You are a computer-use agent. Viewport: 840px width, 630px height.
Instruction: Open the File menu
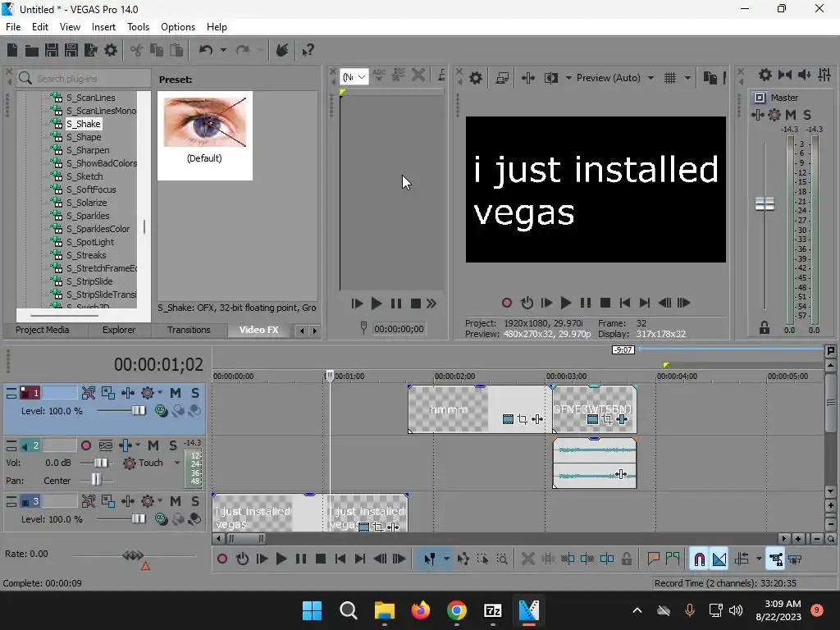13,27
